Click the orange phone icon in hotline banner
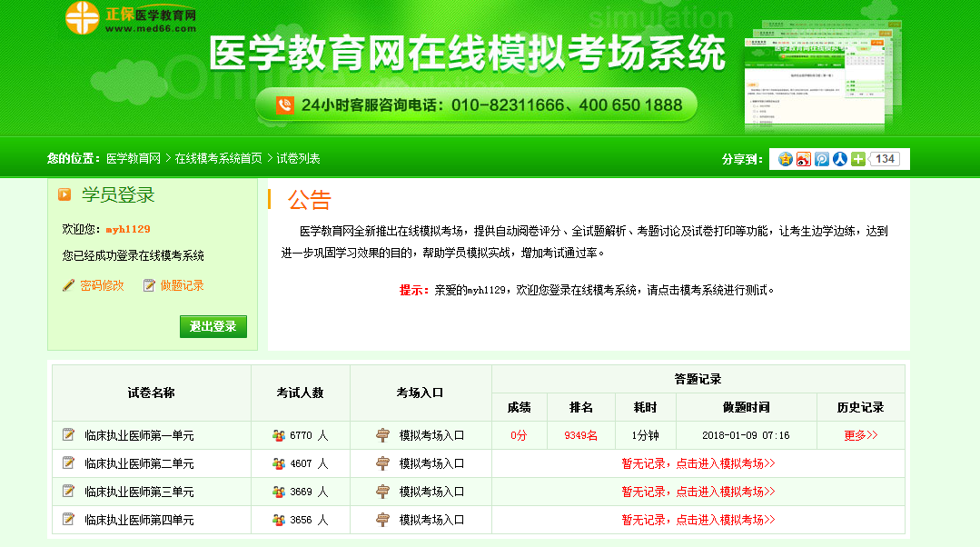The width and height of the screenshot is (980, 547). [282, 104]
